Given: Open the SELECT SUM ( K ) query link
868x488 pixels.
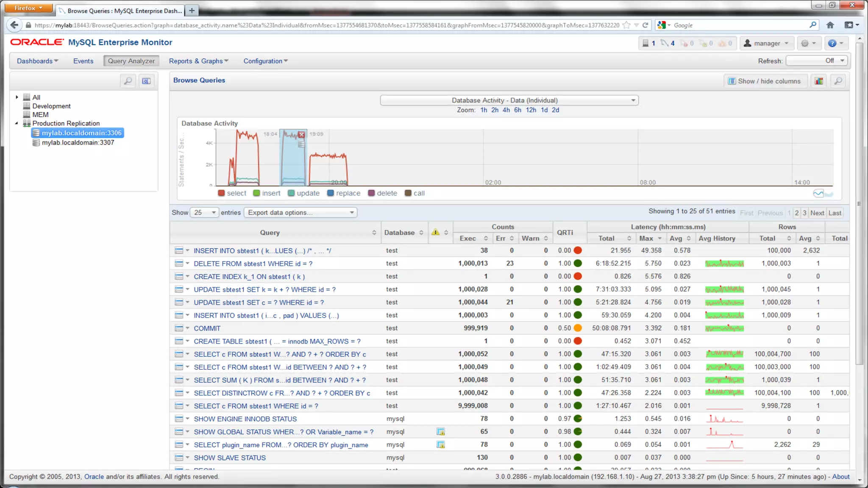Looking at the screenshot, I should point(280,380).
